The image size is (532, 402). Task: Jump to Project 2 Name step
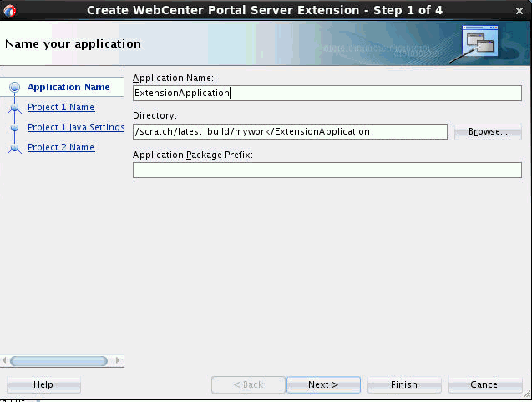click(61, 147)
